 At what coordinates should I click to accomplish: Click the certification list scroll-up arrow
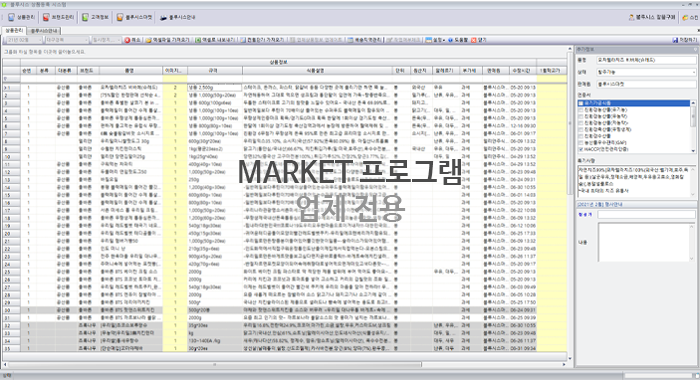pyautogui.click(x=693, y=103)
